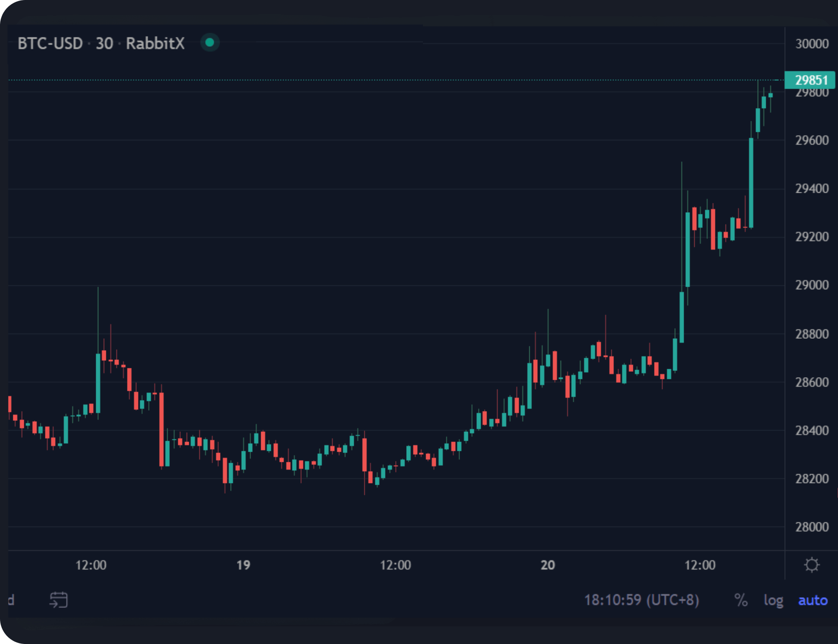
Task: Click the 12:00 label after date 20
Action: coord(700,565)
